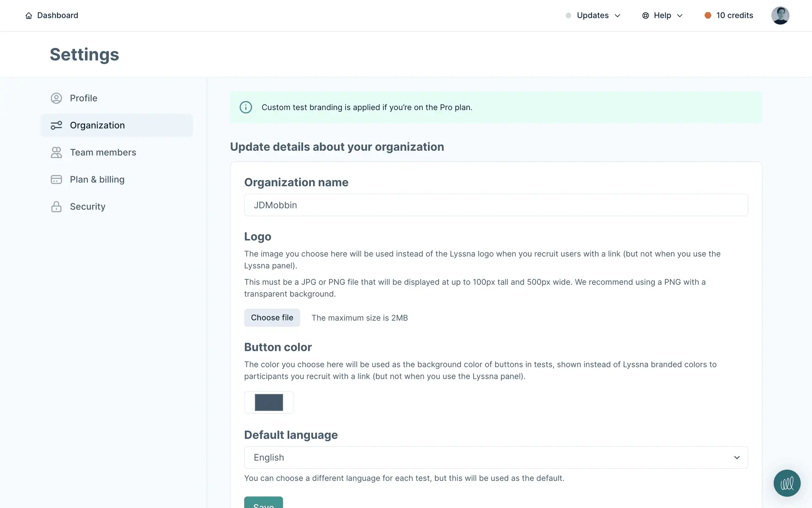Open the Default language English dropdown
This screenshot has height=508, width=812.
pyautogui.click(x=496, y=458)
